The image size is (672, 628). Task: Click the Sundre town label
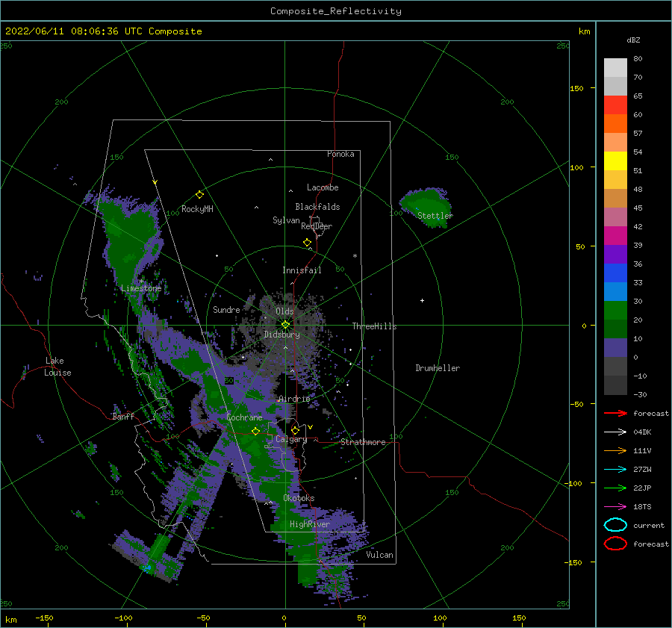[226, 309]
